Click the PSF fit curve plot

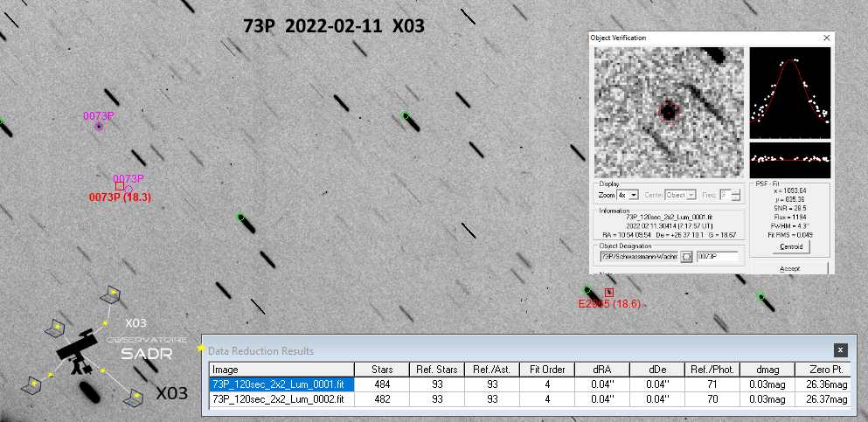[x=790, y=93]
